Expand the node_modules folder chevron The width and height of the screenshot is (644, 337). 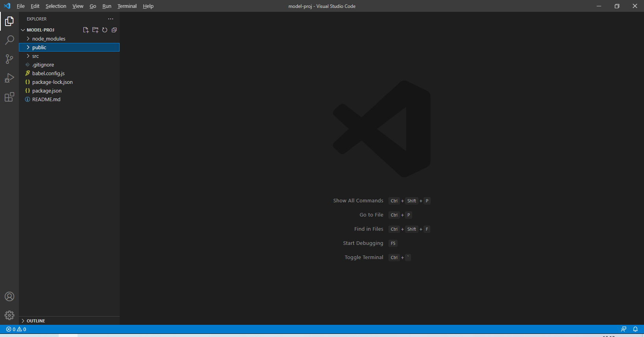tap(28, 39)
